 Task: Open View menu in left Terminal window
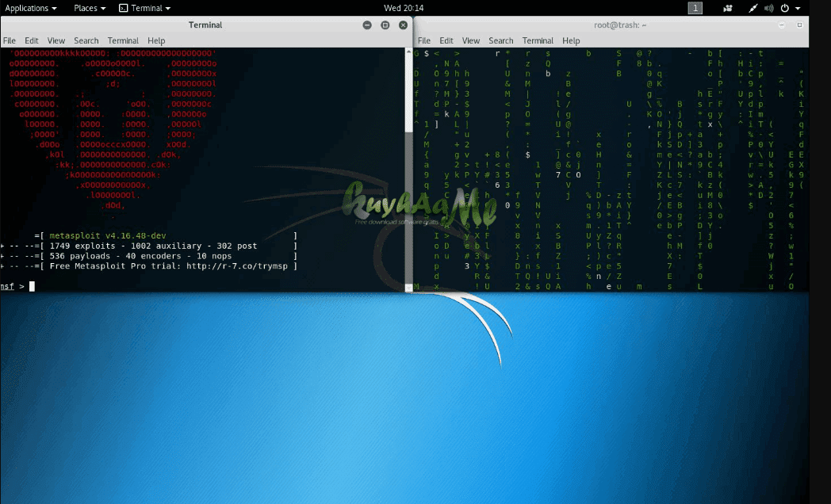[x=56, y=40]
